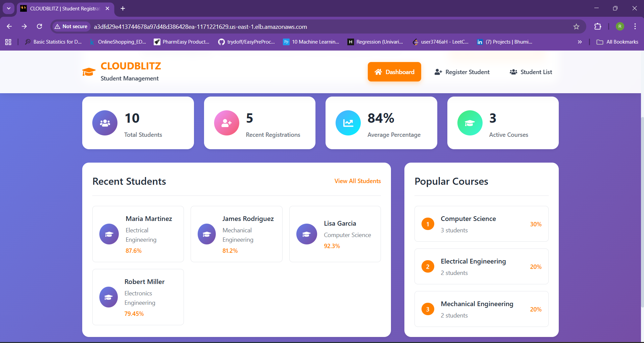
Task: Select the Register Student person-plus icon
Action: [438, 72]
